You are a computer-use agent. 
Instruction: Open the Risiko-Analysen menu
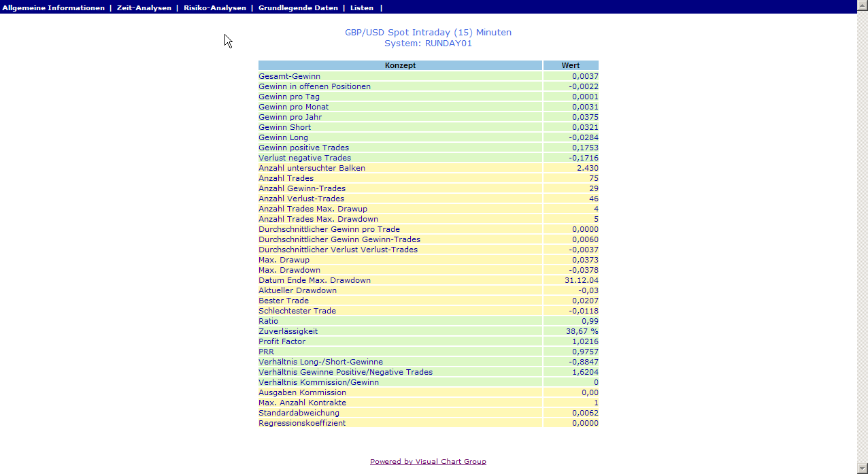[215, 7]
